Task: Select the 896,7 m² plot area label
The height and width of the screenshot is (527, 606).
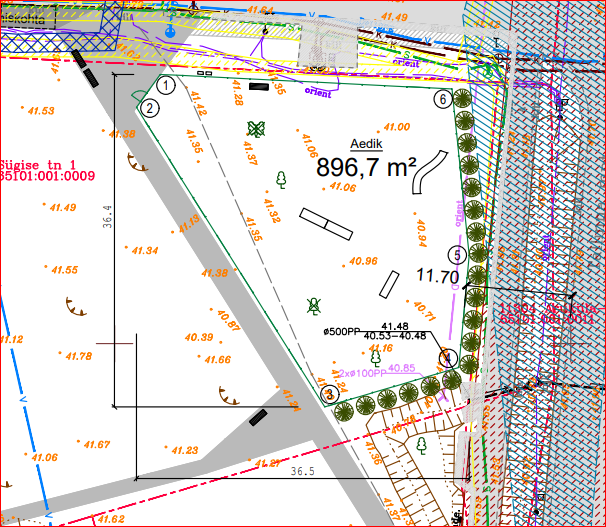Action: point(366,167)
